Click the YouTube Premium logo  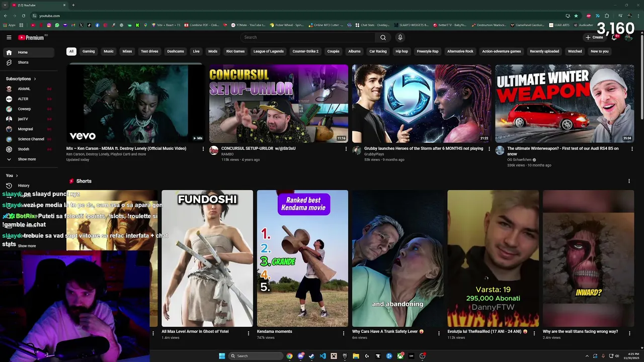coord(31,37)
